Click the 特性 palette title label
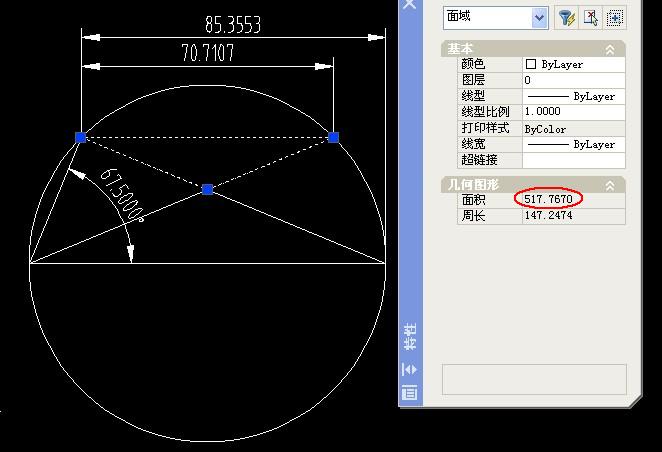662x452 pixels. (410, 336)
